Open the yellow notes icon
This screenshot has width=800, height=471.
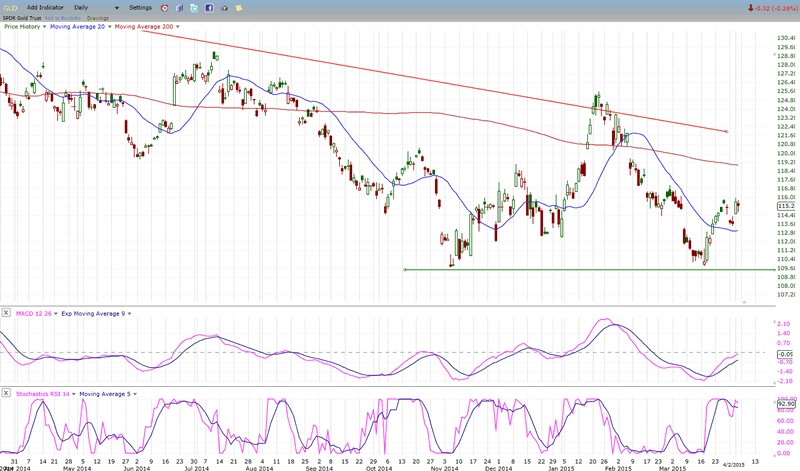pyautogui.click(x=239, y=7)
